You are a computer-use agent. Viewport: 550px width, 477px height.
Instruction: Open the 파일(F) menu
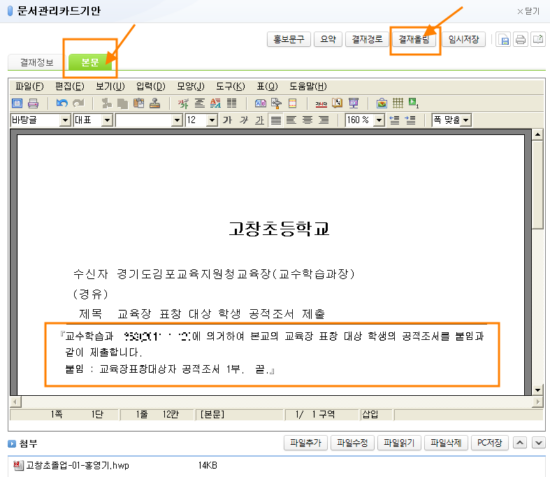click(29, 86)
